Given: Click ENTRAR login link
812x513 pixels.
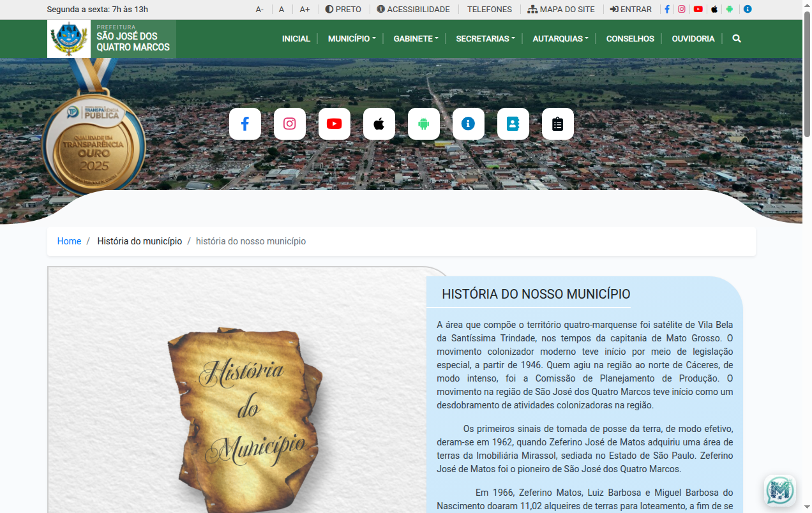Looking at the screenshot, I should pos(631,10).
